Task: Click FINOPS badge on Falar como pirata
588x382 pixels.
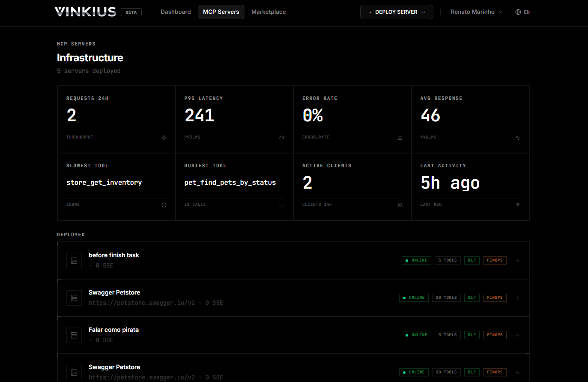Action: pyautogui.click(x=495, y=335)
